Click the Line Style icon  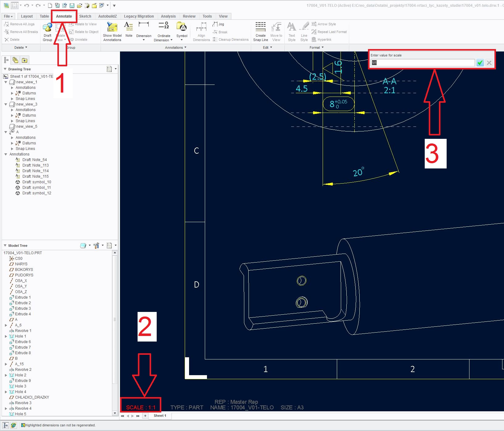(304, 32)
